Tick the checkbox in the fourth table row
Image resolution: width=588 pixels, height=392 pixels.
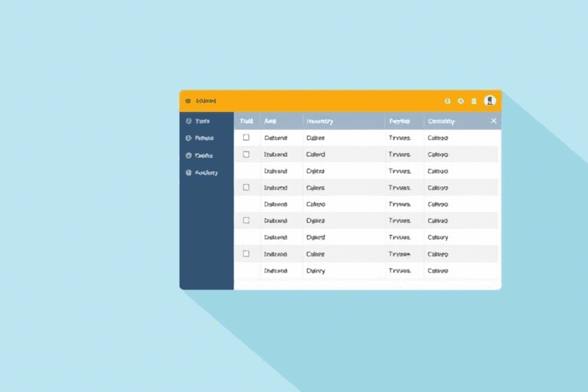247,187
